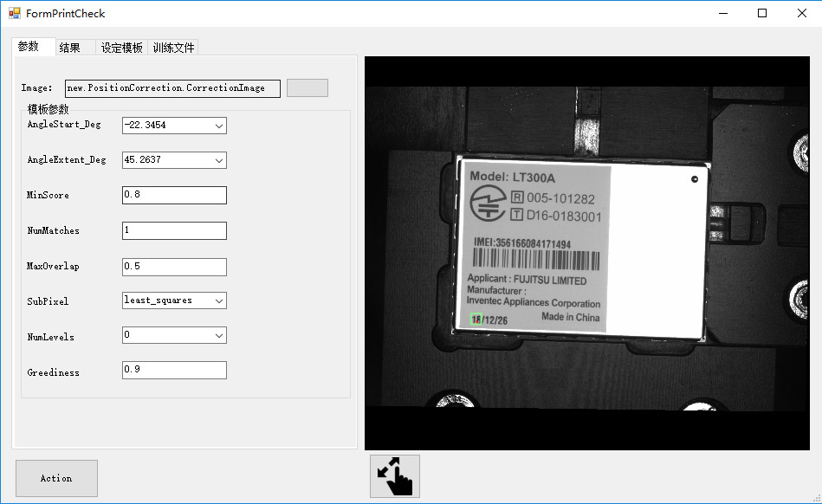Click the NumLevels label text
Image resolution: width=822 pixels, height=504 pixels.
(51, 337)
